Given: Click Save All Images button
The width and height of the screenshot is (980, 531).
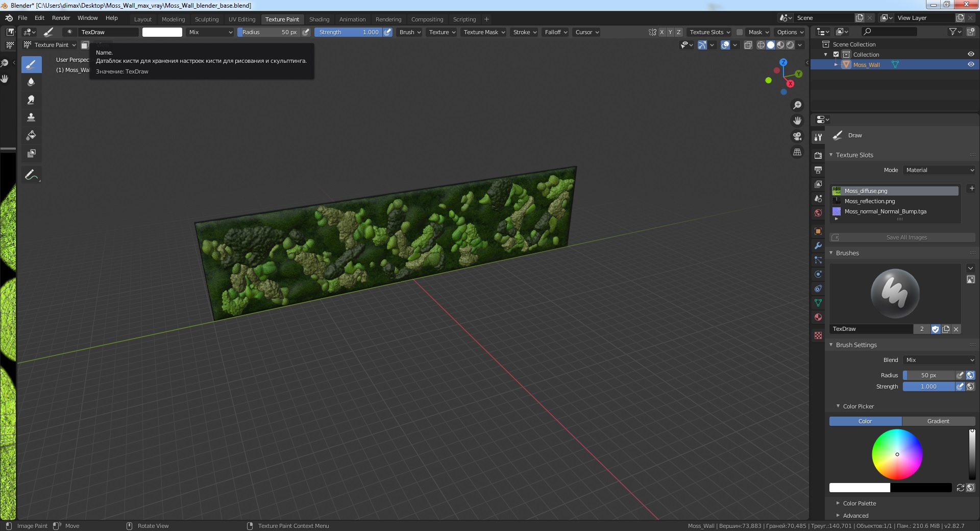Looking at the screenshot, I should coord(902,237).
